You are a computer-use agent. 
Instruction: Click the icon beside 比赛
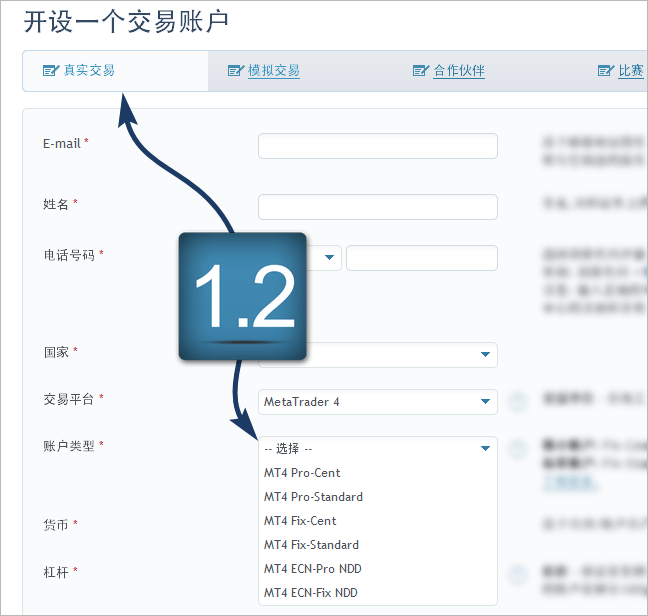pyautogui.click(x=605, y=71)
